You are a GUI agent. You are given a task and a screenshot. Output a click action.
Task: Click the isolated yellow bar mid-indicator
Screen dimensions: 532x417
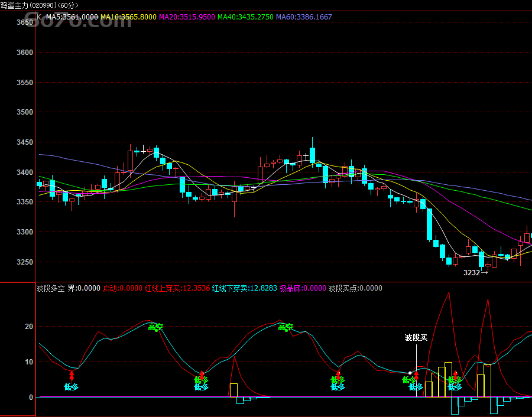point(233,390)
